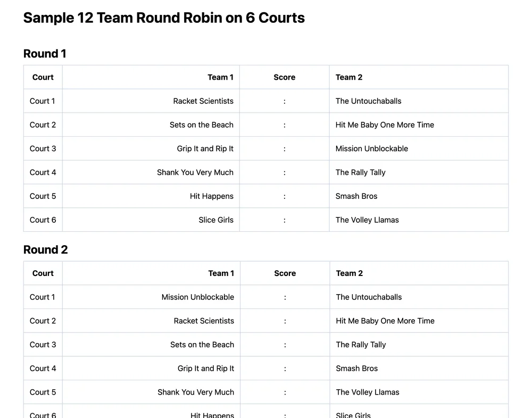Click Round 2 Court 5 score cell
Screen dimensions: 532x418
click(x=285, y=392)
